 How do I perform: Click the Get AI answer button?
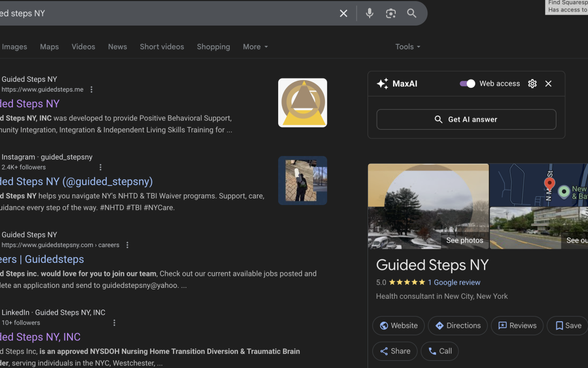466,119
